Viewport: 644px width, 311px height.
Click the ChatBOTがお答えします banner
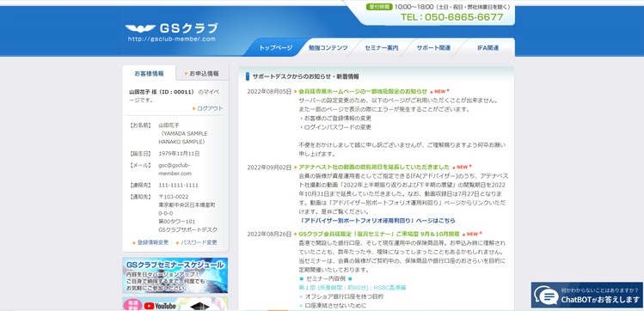coord(587,295)
